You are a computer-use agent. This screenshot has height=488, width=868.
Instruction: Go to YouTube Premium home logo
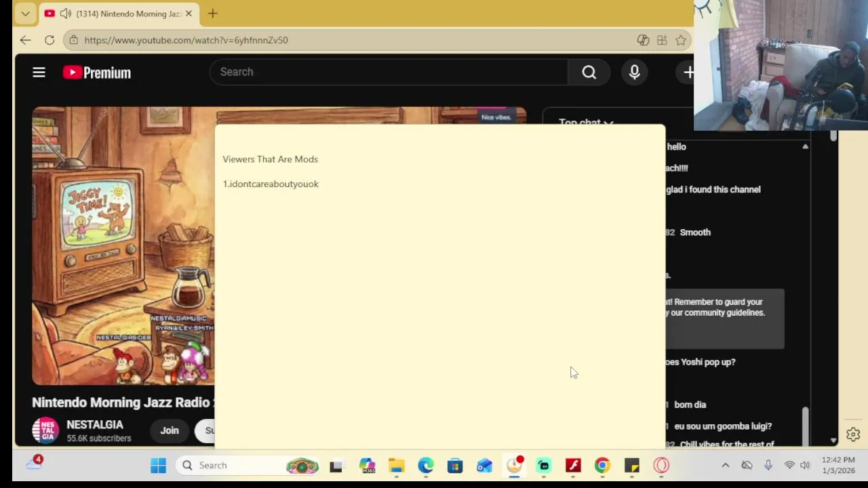coord(97,73)
